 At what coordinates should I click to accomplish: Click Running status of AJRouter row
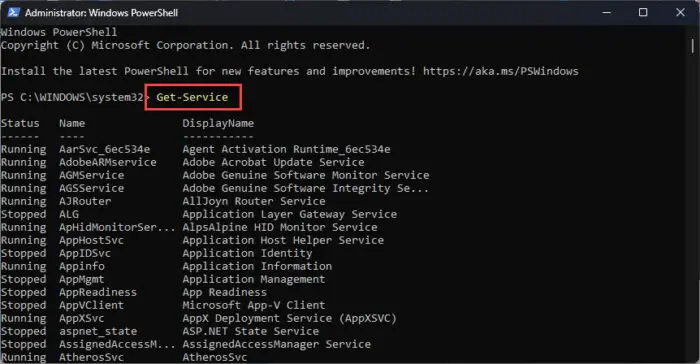click(x=23, y=201)
